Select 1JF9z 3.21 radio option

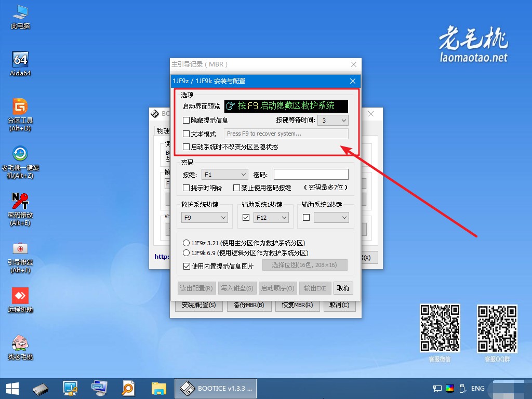coord(186,243)
